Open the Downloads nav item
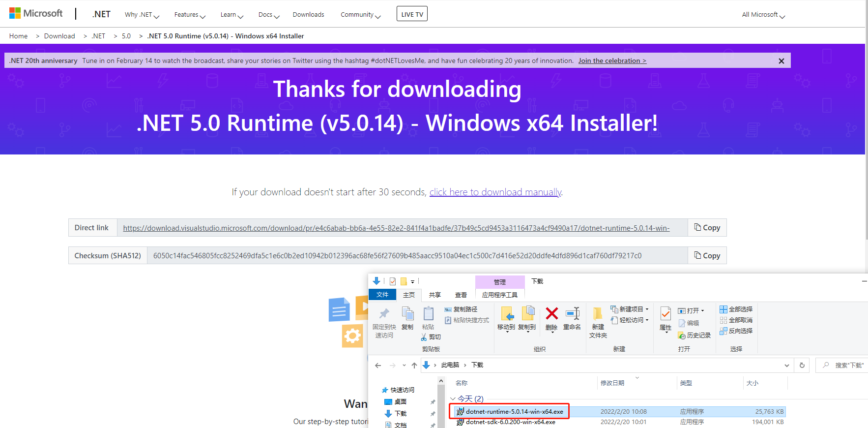 click(308, 15)
